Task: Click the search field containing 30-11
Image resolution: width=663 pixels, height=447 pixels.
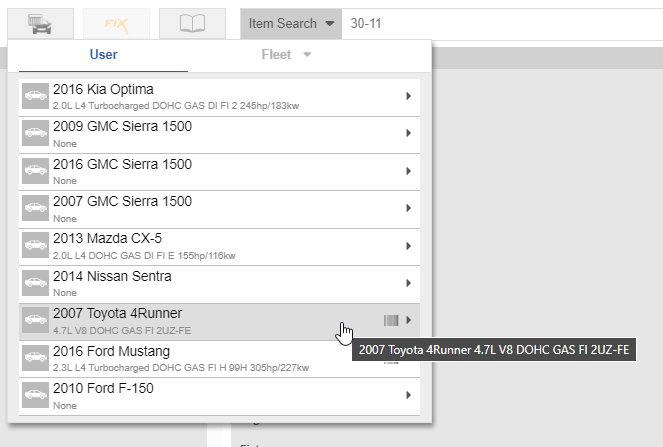Action: click(500, 23)
